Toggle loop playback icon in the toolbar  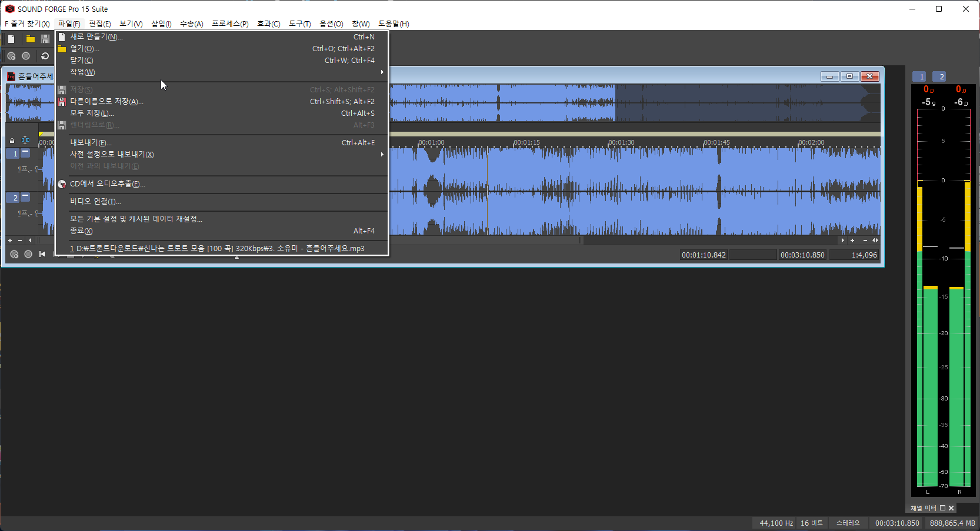click(45, 56)
